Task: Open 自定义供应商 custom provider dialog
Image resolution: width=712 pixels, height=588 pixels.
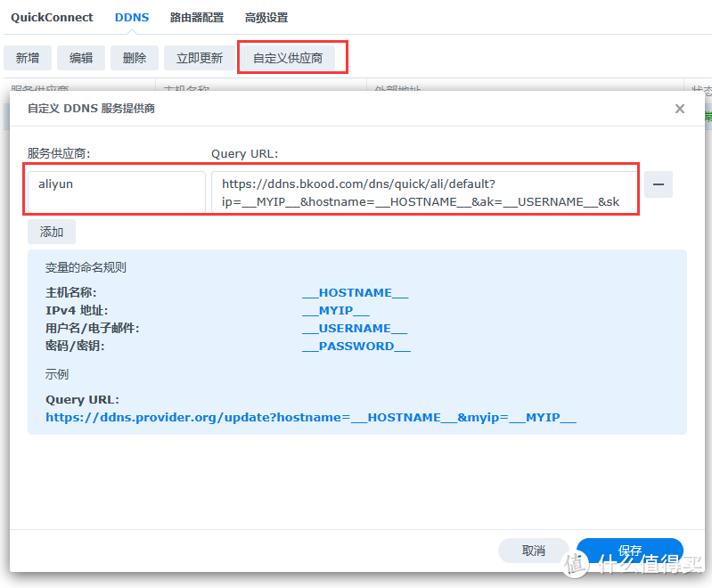Action: [288, 58]
